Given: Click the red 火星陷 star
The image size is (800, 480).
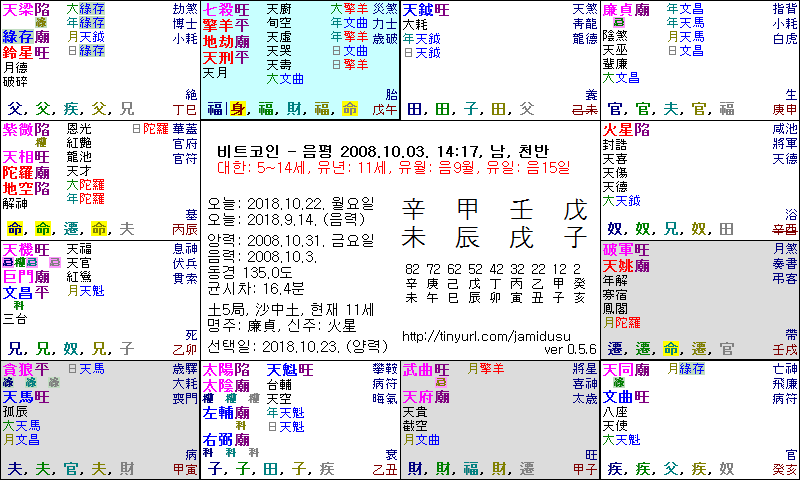Looking at the screenshot, I should point(626,130).
